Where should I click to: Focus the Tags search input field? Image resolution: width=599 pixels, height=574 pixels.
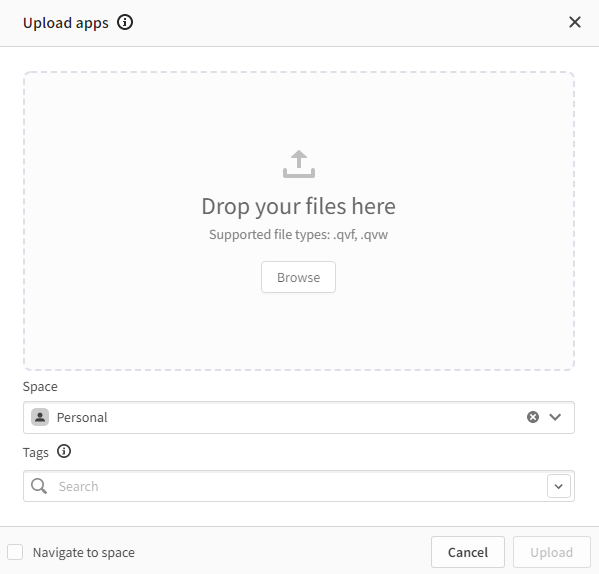tap(299, 486)
